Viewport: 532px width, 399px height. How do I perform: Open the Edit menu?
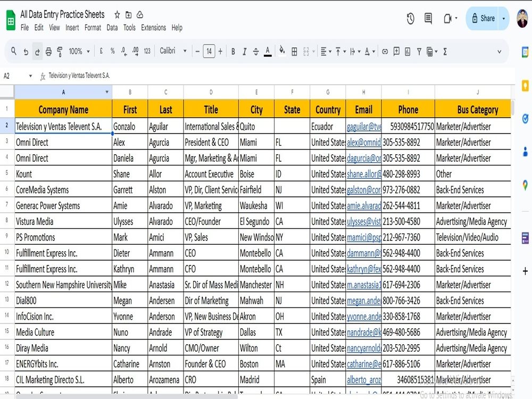(x=39, y=28)
